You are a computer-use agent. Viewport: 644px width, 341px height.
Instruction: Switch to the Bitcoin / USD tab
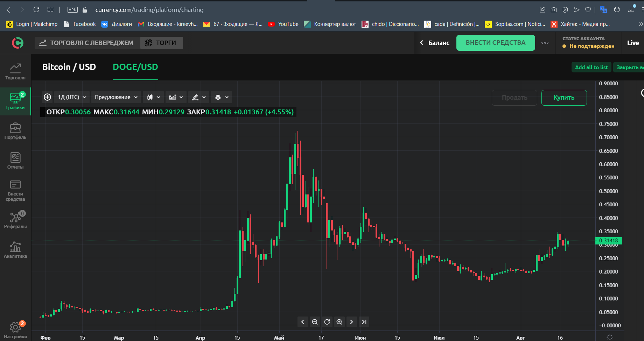(69, 67)
